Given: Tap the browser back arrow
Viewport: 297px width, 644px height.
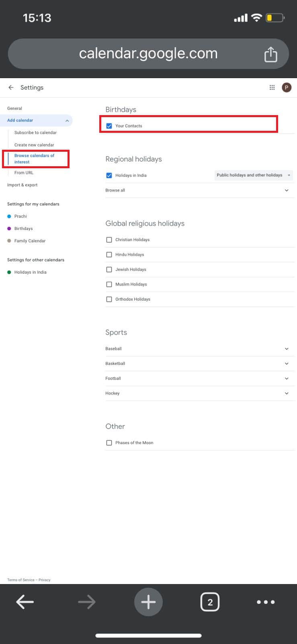Looking at the screenshot, I should pos(25,602).
